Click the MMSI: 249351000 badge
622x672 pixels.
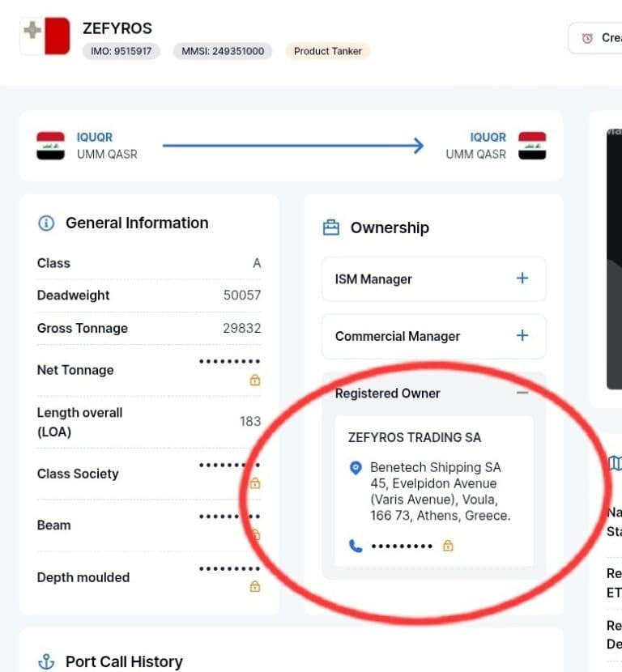pyautogui.click(x=222, y=51)
